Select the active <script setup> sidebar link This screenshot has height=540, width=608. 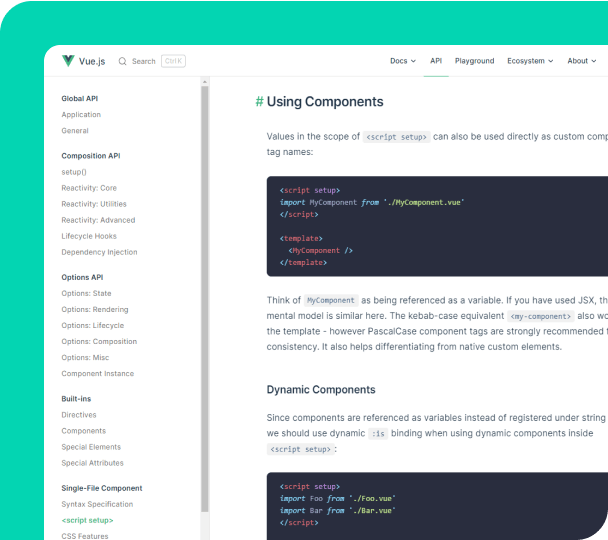coord(87,520)
